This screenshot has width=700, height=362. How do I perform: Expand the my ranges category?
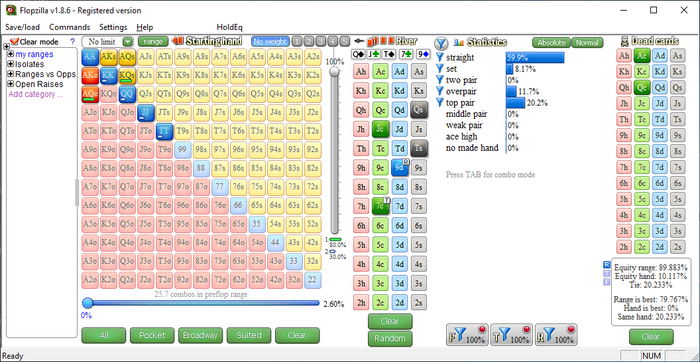pos(11,54)
